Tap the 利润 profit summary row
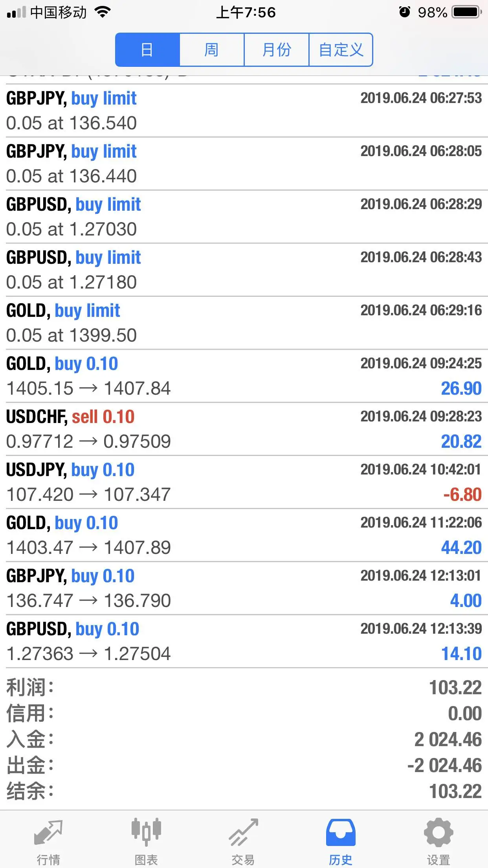Viewport: 488px width, 868px height. pyautogui.click(x=244, y=688)
